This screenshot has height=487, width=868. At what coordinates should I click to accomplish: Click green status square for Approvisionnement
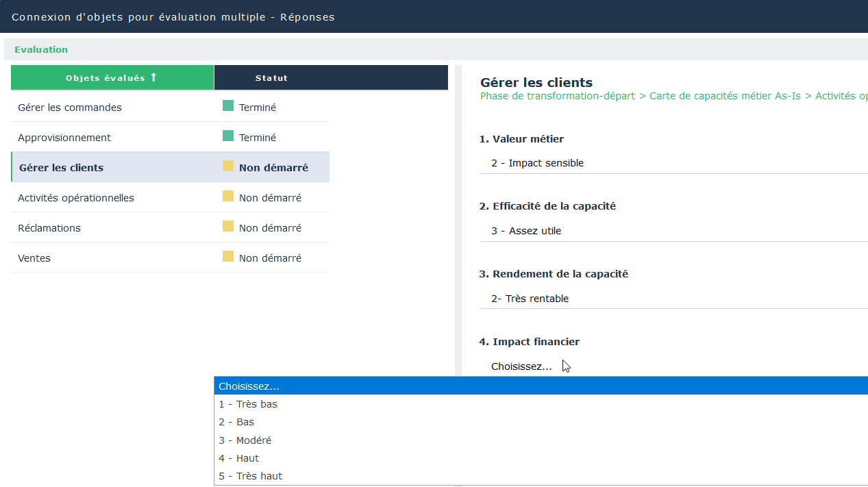[228, 136]
